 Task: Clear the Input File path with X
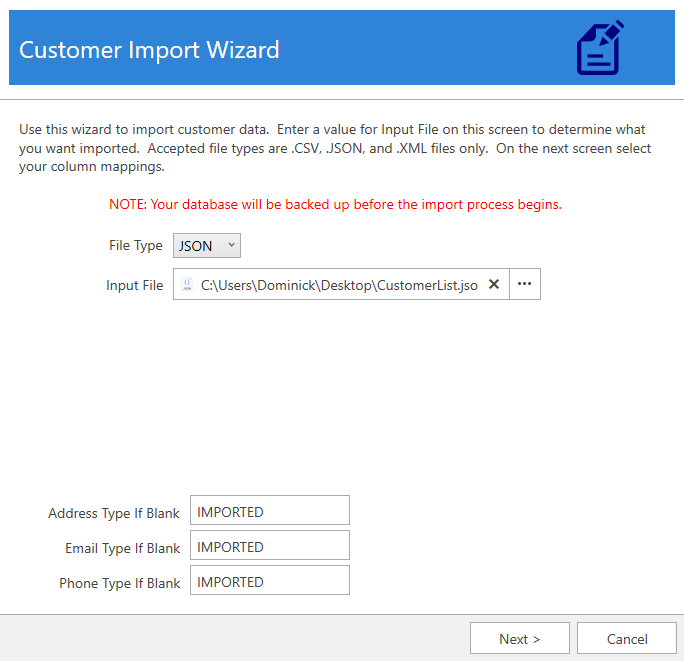pyautogui.click(x=493, y=285)
